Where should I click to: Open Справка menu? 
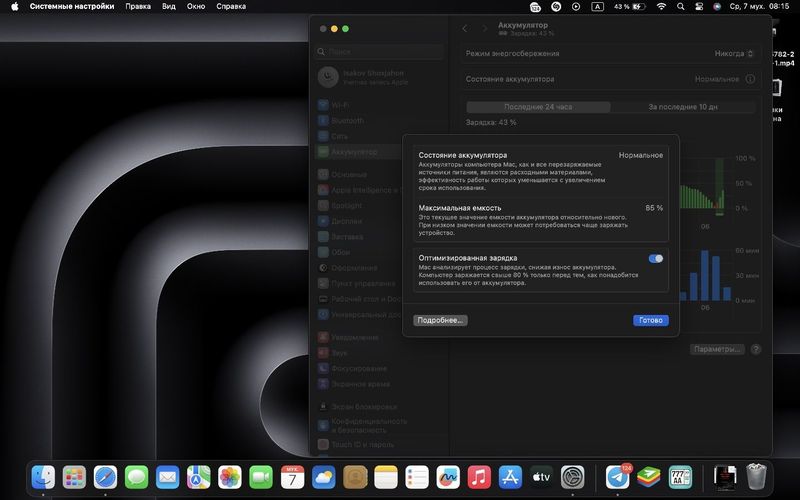(x=231, y=7)
